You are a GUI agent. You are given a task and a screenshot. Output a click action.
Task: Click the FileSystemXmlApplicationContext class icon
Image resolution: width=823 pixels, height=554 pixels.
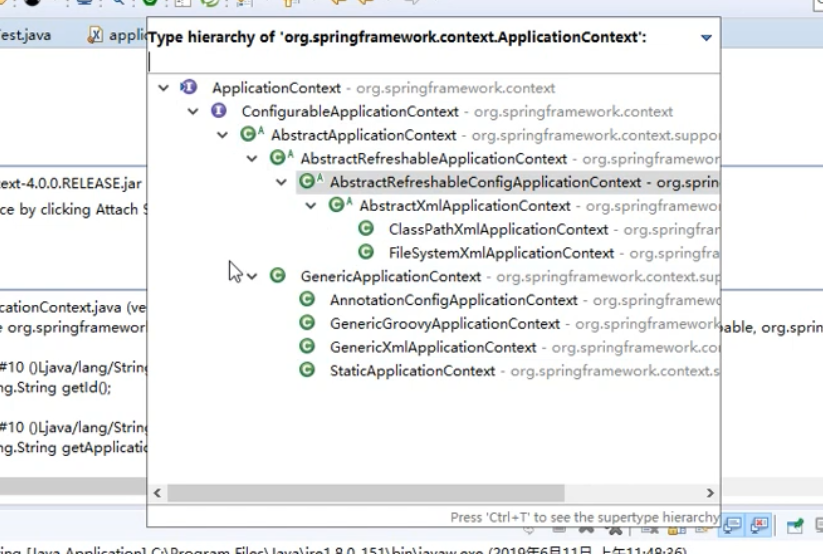(x=366, y=252)
